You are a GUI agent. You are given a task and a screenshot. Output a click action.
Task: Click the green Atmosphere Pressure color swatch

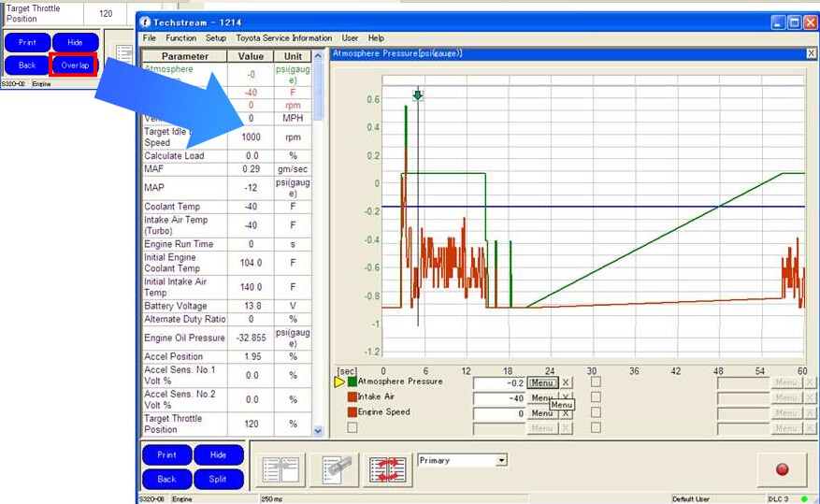click(352, 382)
